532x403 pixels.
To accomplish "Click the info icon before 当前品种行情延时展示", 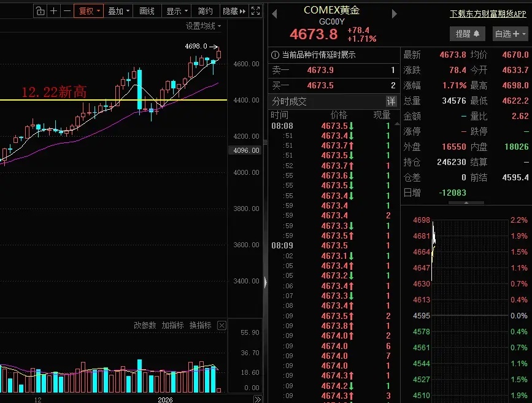I will (x=276, y=54).
